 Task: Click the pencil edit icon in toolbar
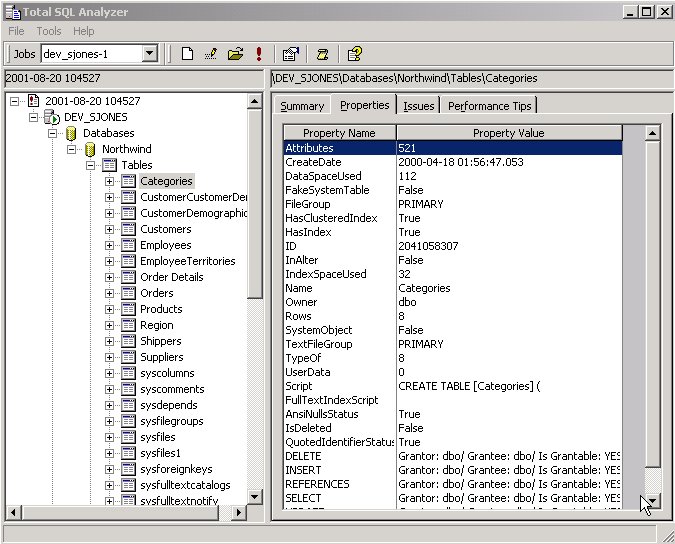tap(211, 54)
